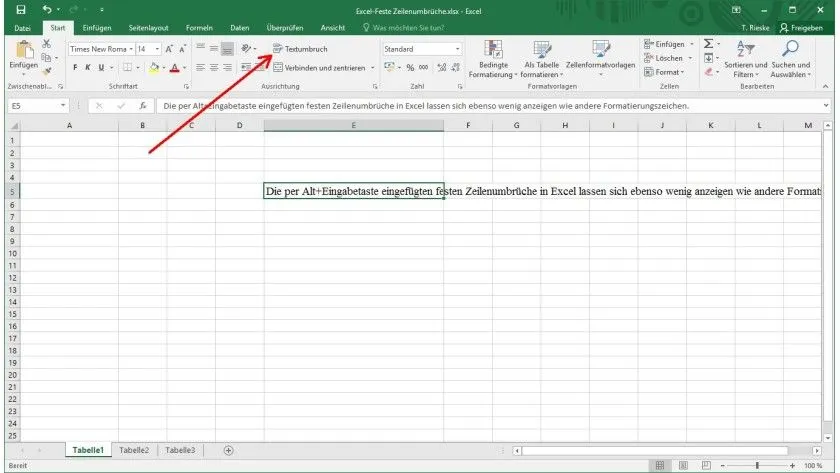The image size is (840, 473).
Task: Switch to the Einfügen ribbon tab
Action: 97,28
